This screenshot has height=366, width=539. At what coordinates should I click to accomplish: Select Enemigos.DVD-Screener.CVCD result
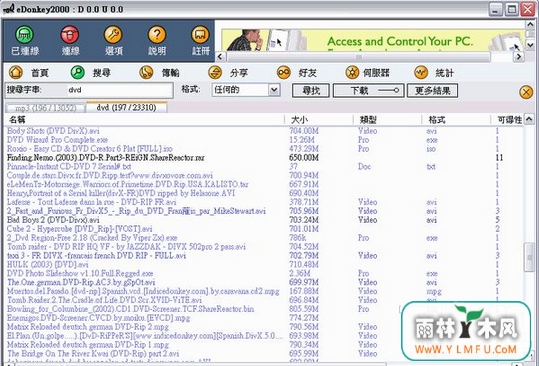pyautogui.click(x=99, y=318)
